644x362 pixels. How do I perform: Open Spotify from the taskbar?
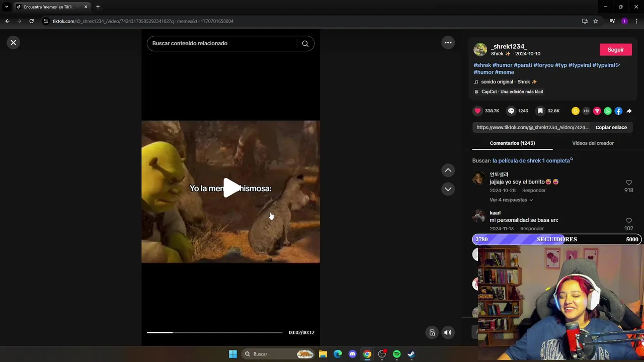(396, 354)
